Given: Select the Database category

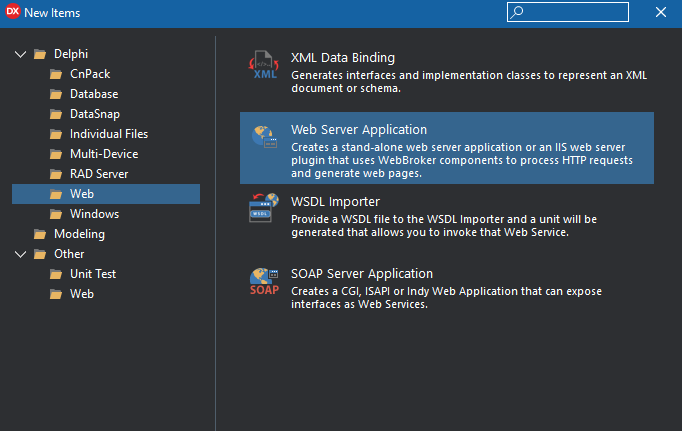Looking at the screenshot, I should tap(94, 94).
